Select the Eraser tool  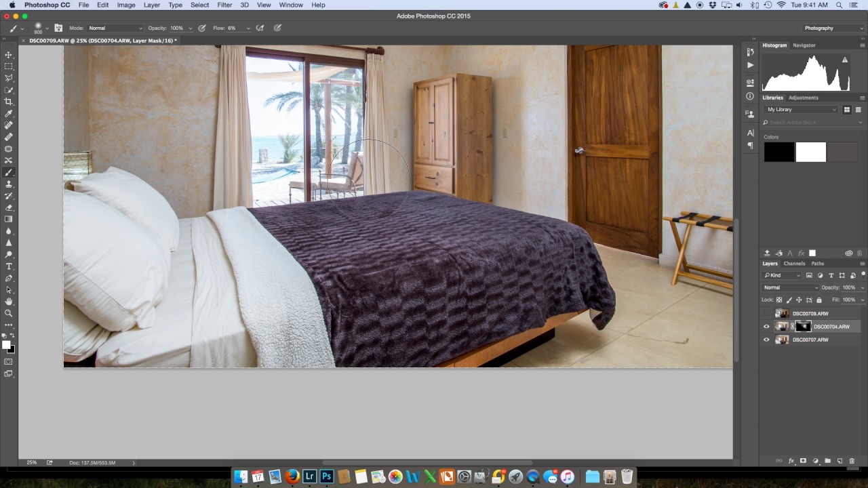(x=9, y=207)
